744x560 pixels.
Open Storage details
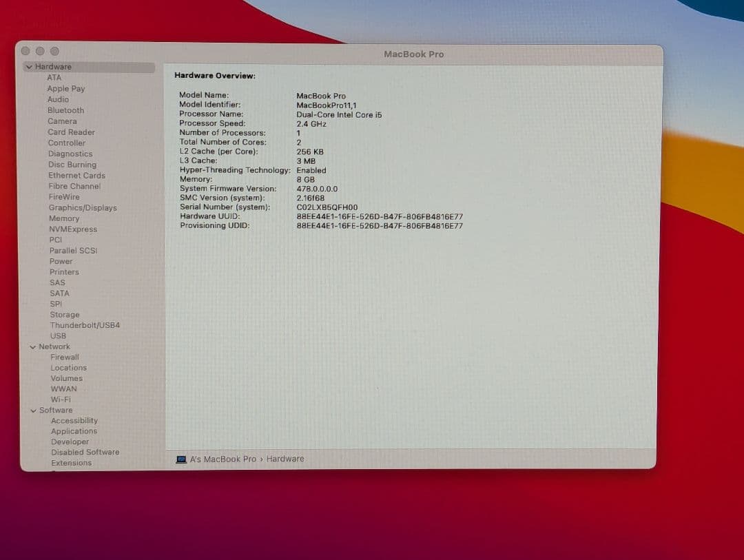pos(65,314)
